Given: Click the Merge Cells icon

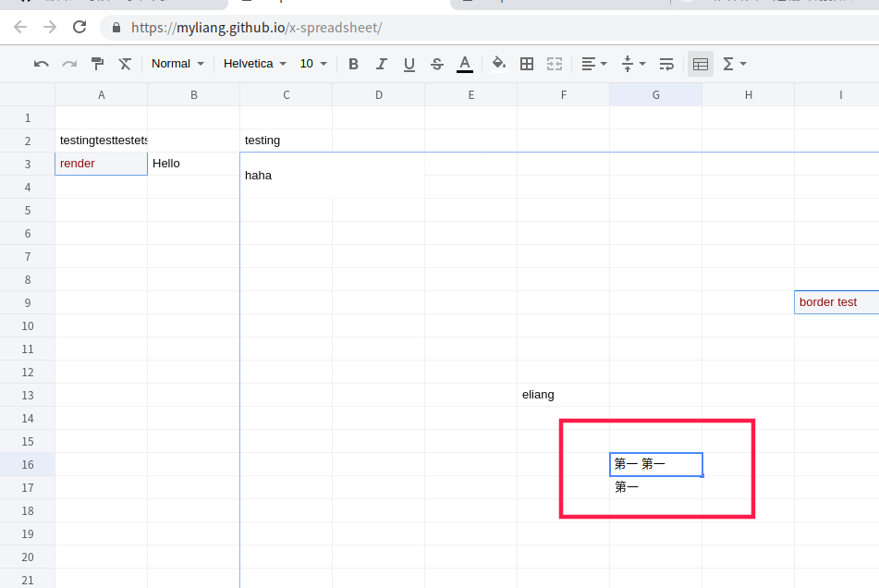Looking at the screenshot, I should point(554,64).
